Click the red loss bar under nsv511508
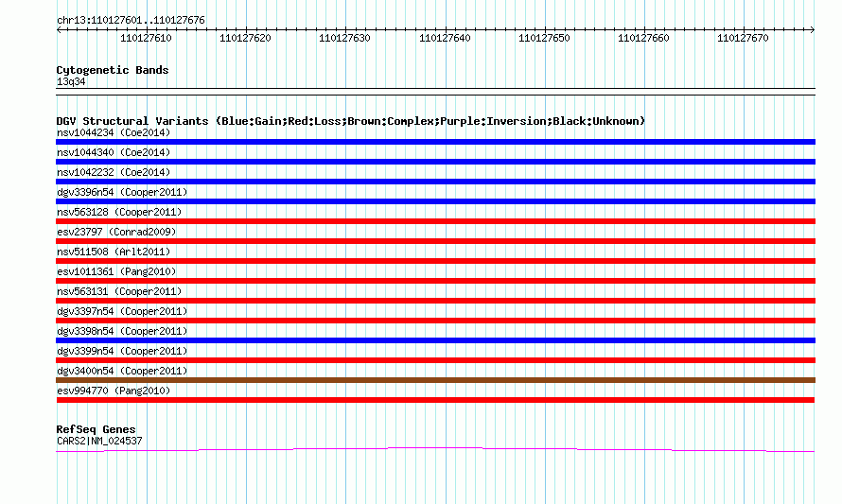The height and width of the screenshot is (504, 842). tap(435, 261)
